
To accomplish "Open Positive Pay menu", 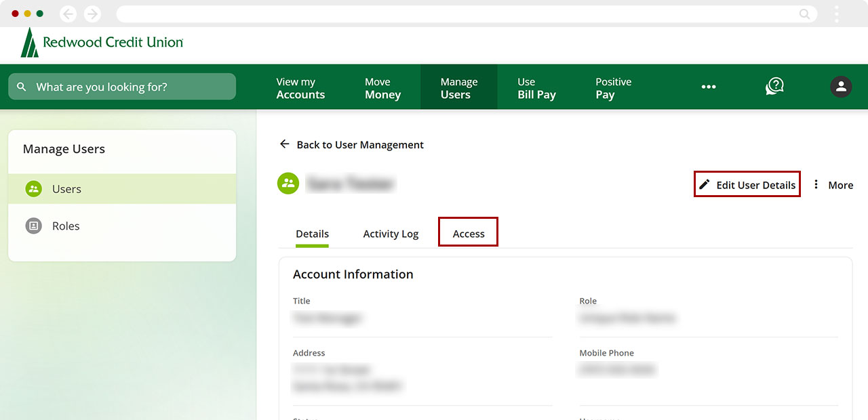I will (x=613, y=88).
